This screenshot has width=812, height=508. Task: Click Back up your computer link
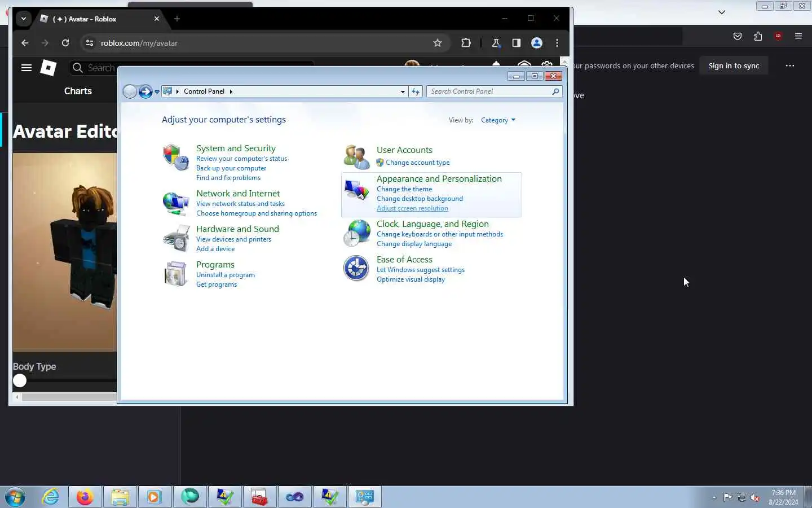click(x=231, y=168)
